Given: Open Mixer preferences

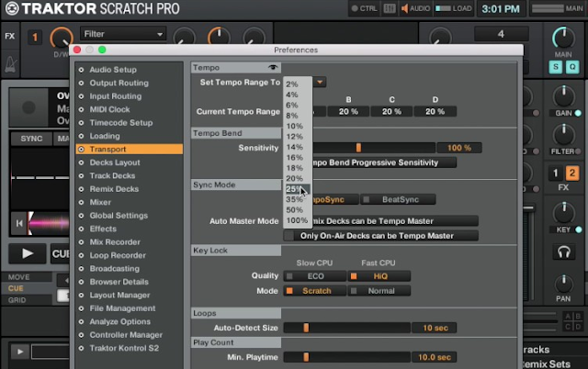Looking at the screenshot, I should pos(129,202).
